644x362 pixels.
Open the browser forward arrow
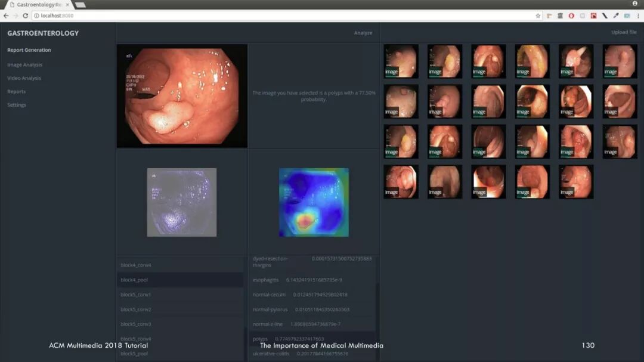[x=16, y=16]
